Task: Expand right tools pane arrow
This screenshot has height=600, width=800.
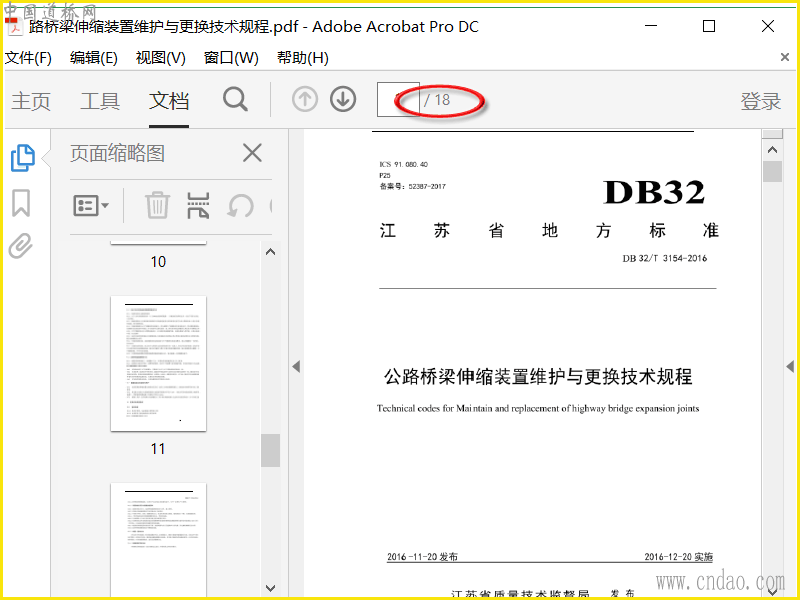Action: coord(790,366)
